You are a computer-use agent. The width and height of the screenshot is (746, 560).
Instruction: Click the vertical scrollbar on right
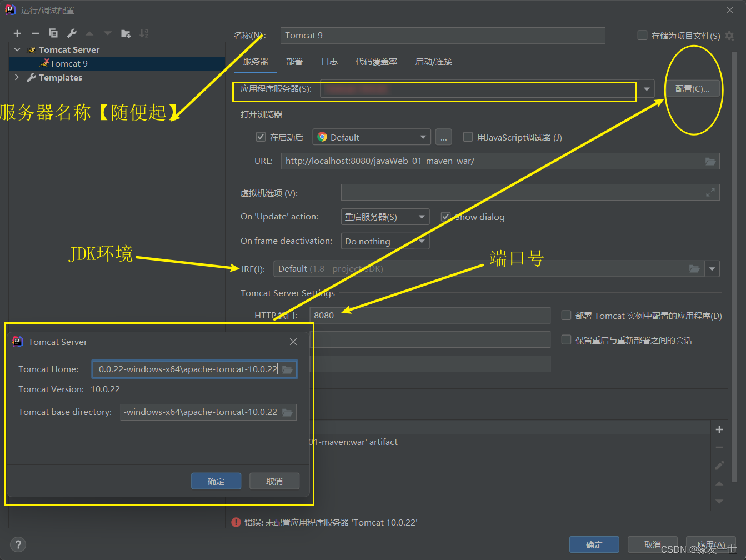734,267
